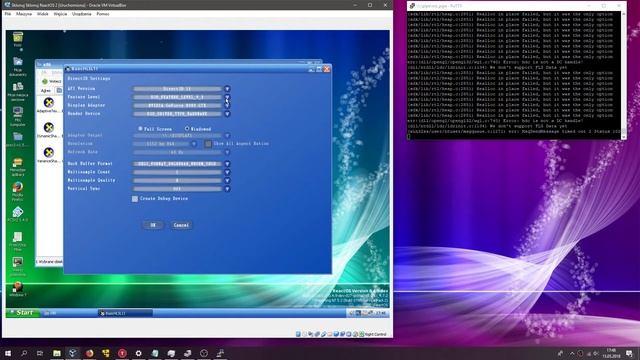Open the Urządzenia menu in VirtualBox
640x360 pixels.
82,14
